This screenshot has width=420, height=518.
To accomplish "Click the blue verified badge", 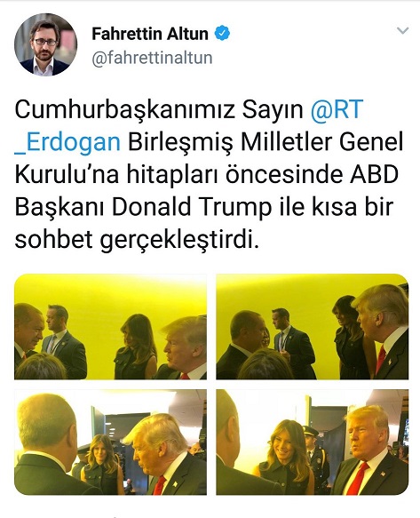I will pyautogui.click(x=223, y=34).
